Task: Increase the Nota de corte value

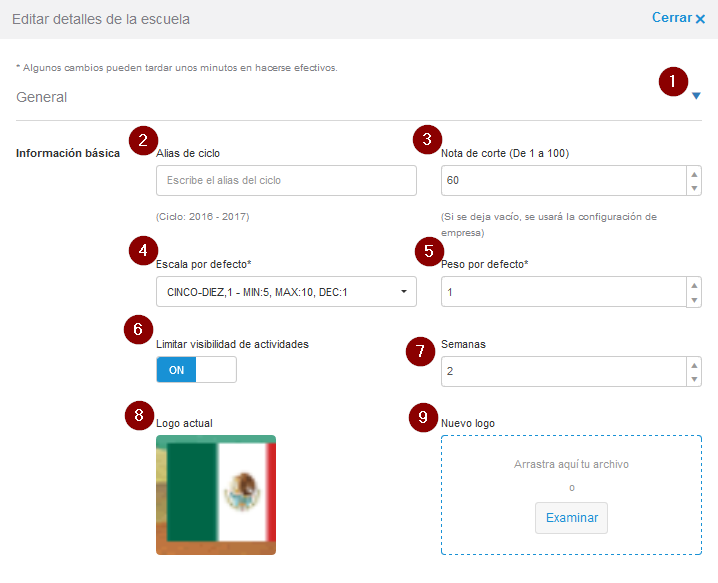Action: click(x=694, y=174)
